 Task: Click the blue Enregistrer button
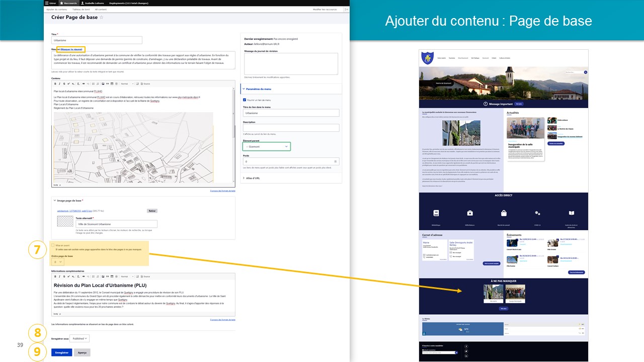pyautogui.click(x=61, y=352)
